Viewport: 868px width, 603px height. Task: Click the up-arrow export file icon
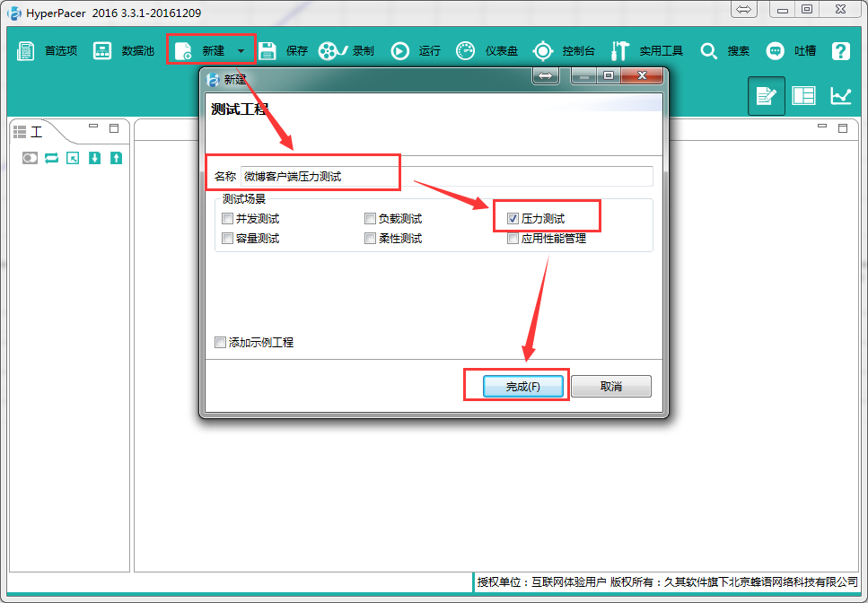(117, 158)
